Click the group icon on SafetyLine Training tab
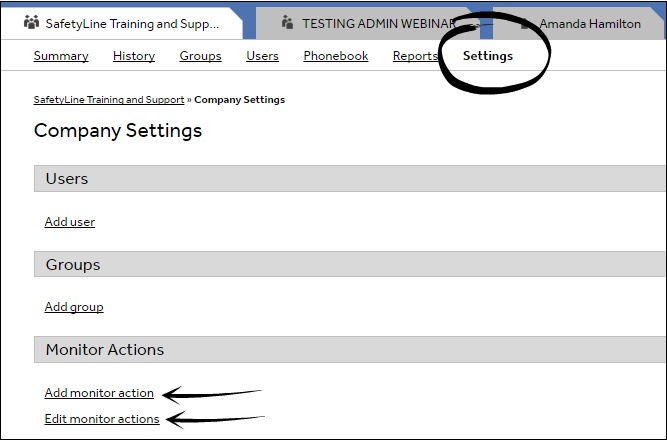This screenshot has width=667, height=440. point(31,23)
